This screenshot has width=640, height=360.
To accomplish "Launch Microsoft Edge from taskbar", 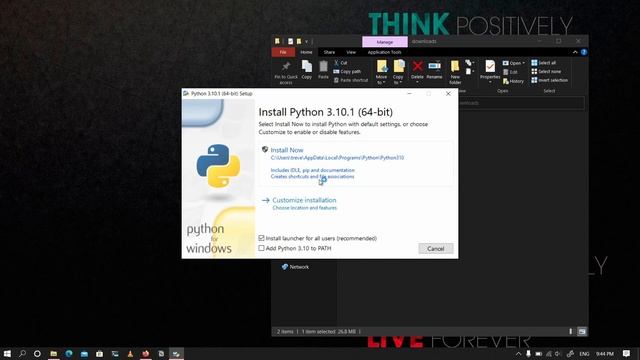I will [x=69, y=353].
